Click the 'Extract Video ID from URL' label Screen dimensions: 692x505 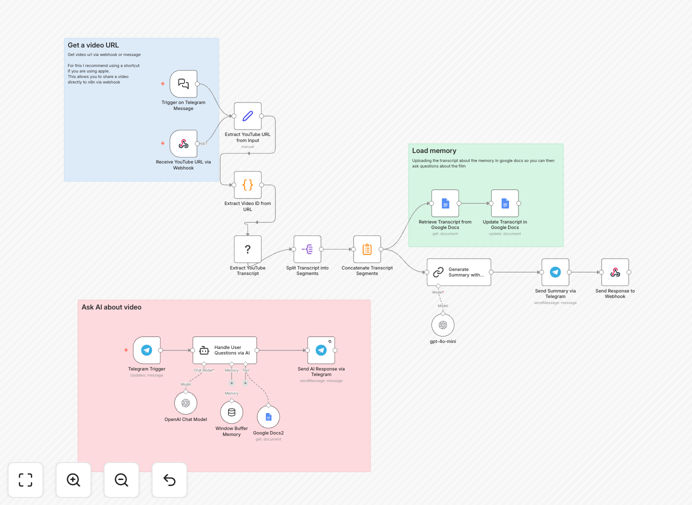248,206
